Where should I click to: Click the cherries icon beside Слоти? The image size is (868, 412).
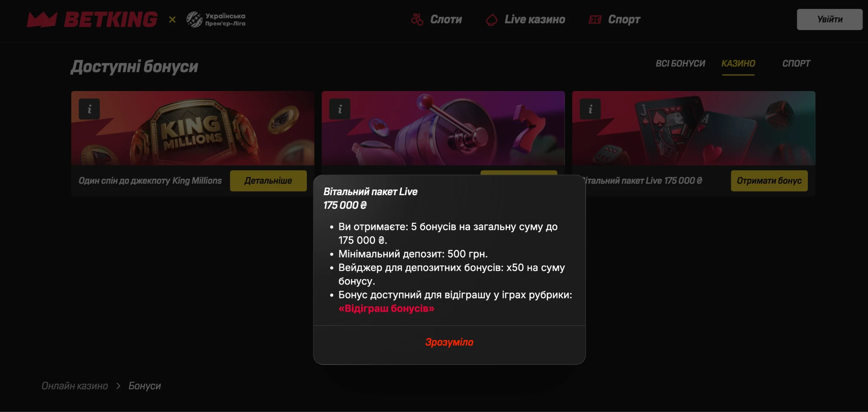pyautogui.click(x=417, y=19)
